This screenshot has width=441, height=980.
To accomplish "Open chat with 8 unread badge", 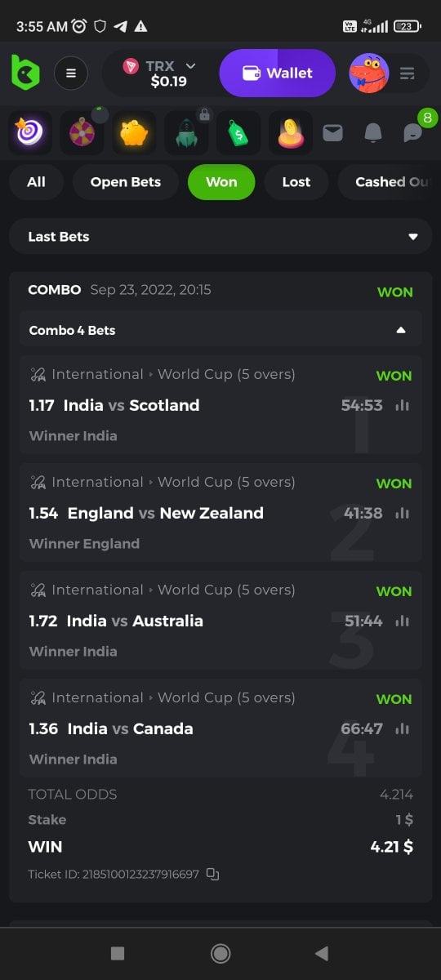I will (414, 131).
